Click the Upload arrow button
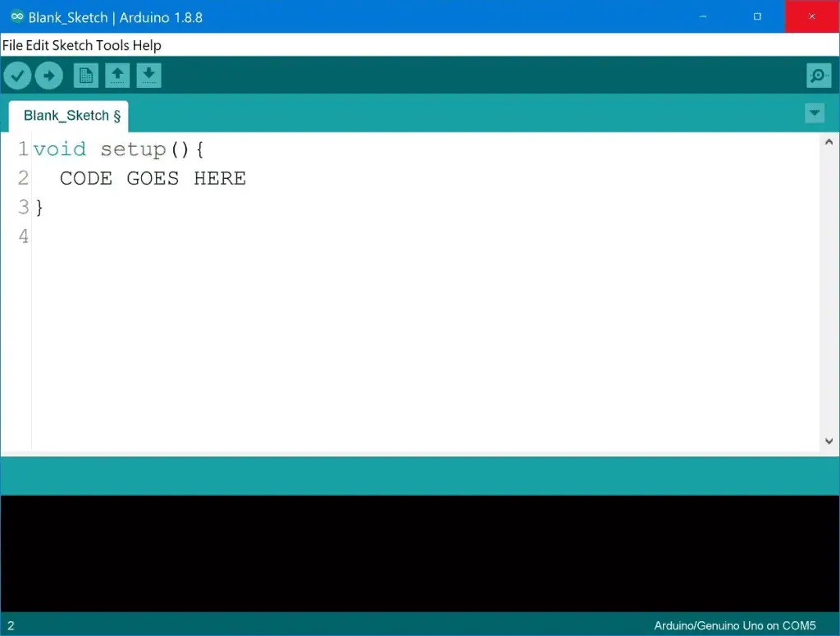 [x=49, y=75]
